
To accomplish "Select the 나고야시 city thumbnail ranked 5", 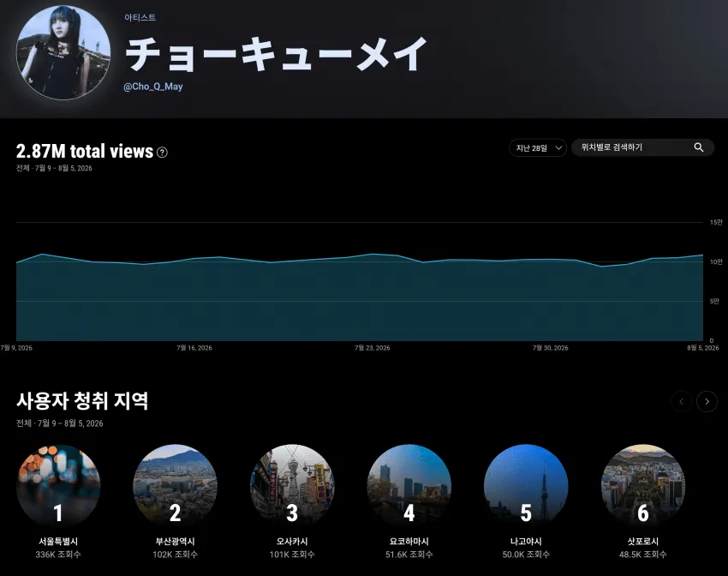I will point(526,486).
